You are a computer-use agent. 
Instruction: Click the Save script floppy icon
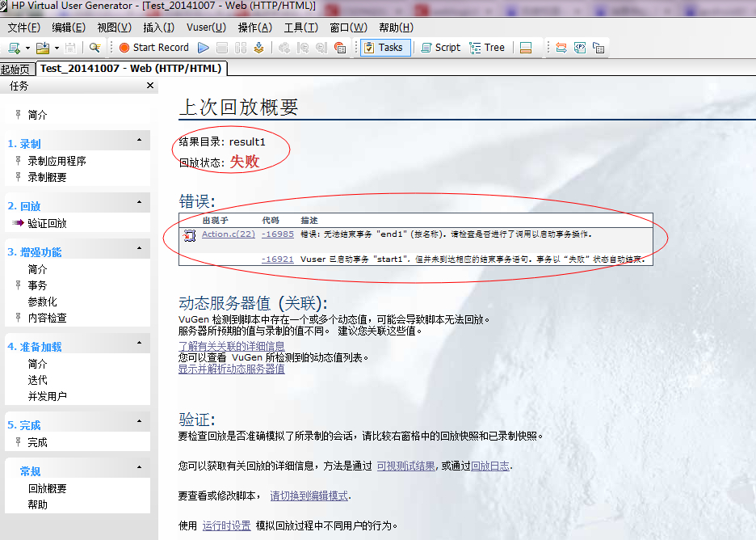pyautogui.click(x=70, y=48)
